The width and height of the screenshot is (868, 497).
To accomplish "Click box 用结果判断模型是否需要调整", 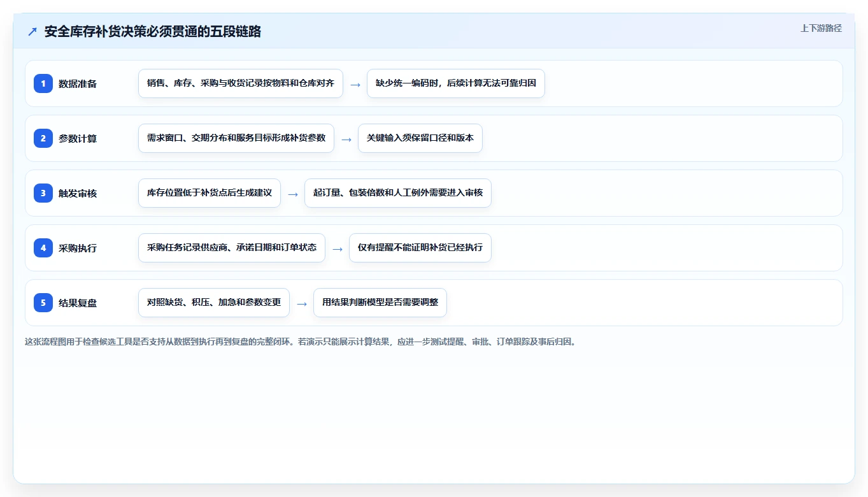I will [x=380, y=303].
